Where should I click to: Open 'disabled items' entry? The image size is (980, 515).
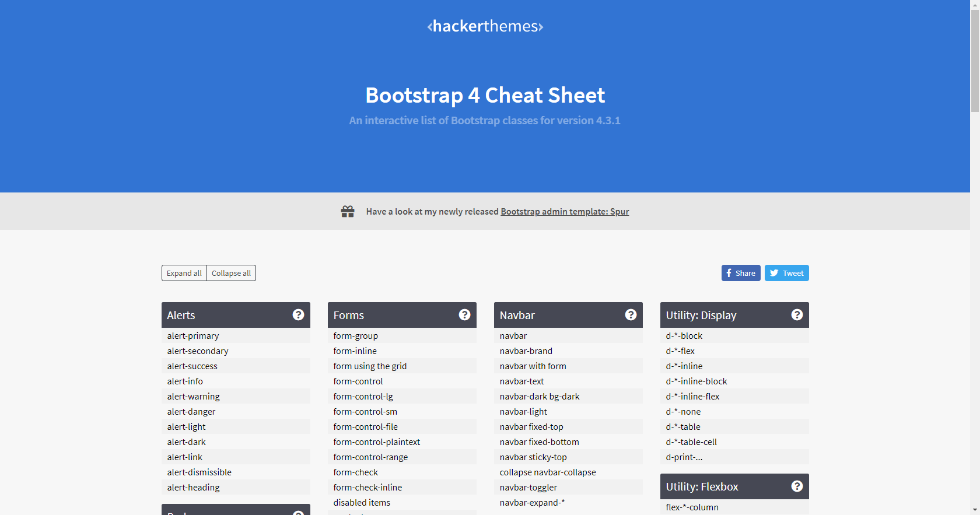click(x=402, y=502)
